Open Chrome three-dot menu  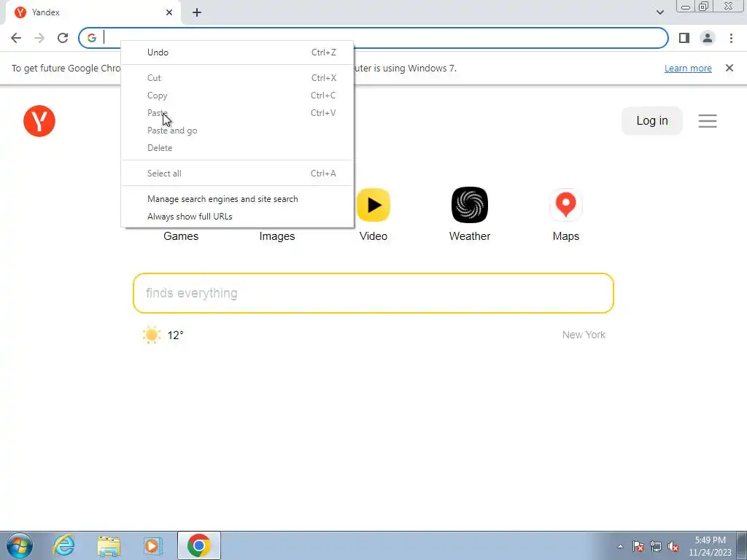[x=731, y=38]
